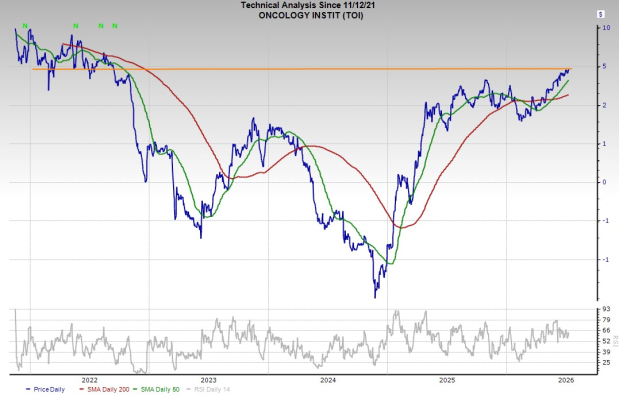Click the 66 value on the RSI axis

click(606, 330)
